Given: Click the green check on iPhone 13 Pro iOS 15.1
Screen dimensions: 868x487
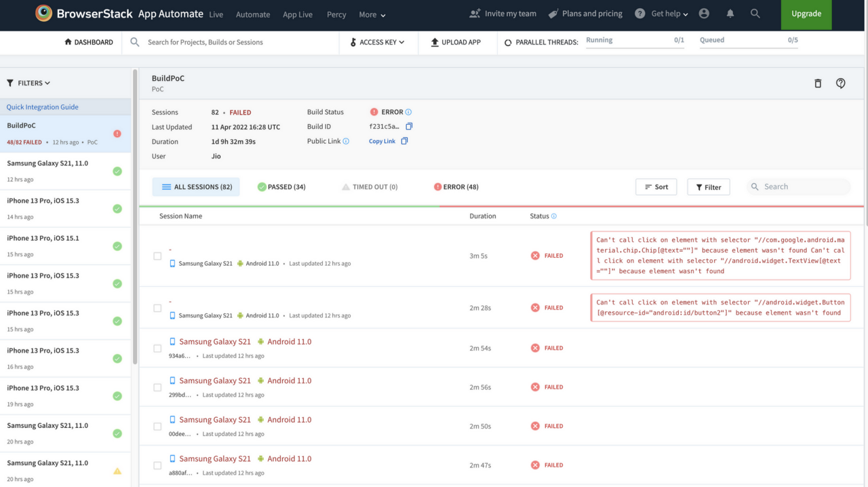Looking at the screenshot, I should [x=117, y=246].
